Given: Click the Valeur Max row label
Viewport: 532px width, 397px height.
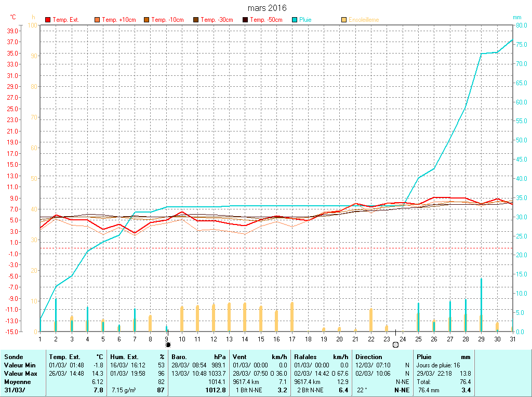Looking at the screenshot, I should (x=21, y=374).
